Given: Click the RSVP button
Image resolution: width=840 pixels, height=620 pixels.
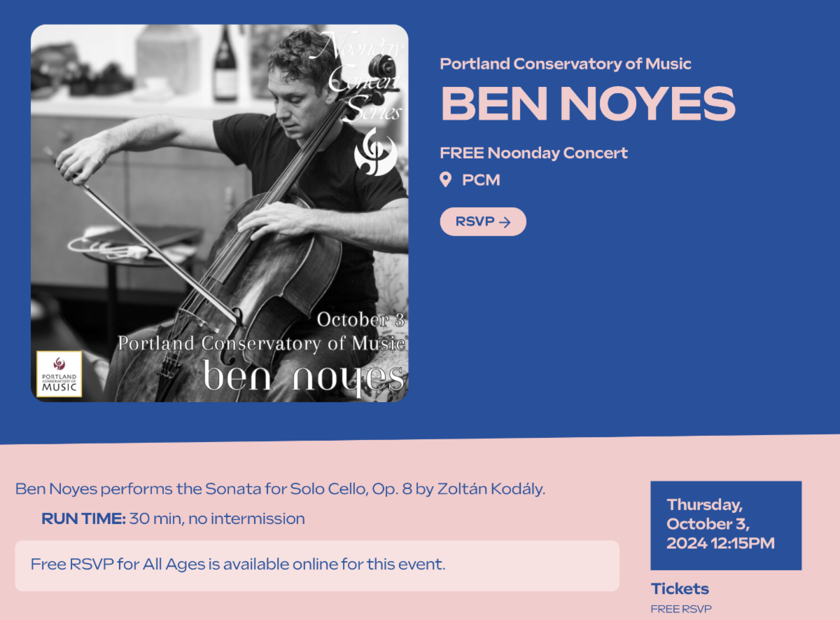Looking at the screenshot, I should (483, 222).
